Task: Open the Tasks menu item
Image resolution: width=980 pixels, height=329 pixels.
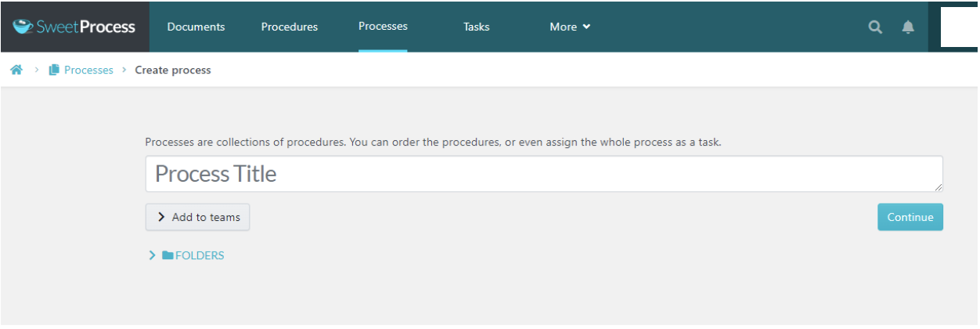Action: point(476,27)
